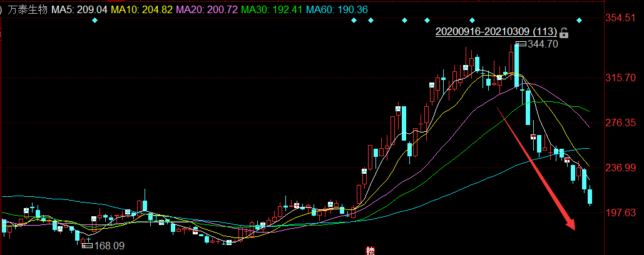Click the 197.63 price axis value
This screenshot has width=644, height=255.
(621, 212)
